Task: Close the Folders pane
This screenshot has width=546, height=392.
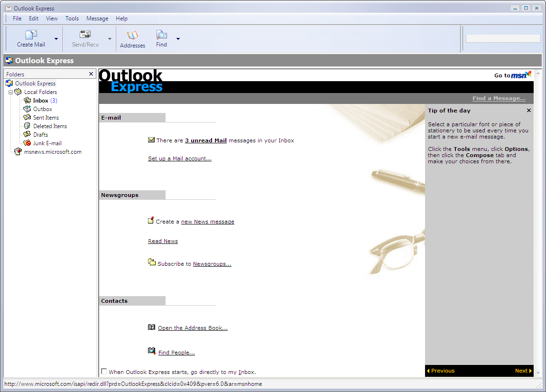Action: point(91,74)
